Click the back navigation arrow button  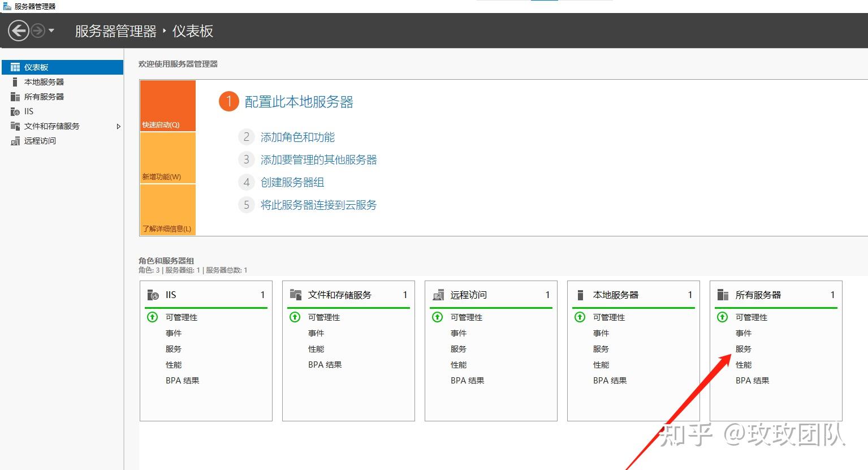(18, 30)
